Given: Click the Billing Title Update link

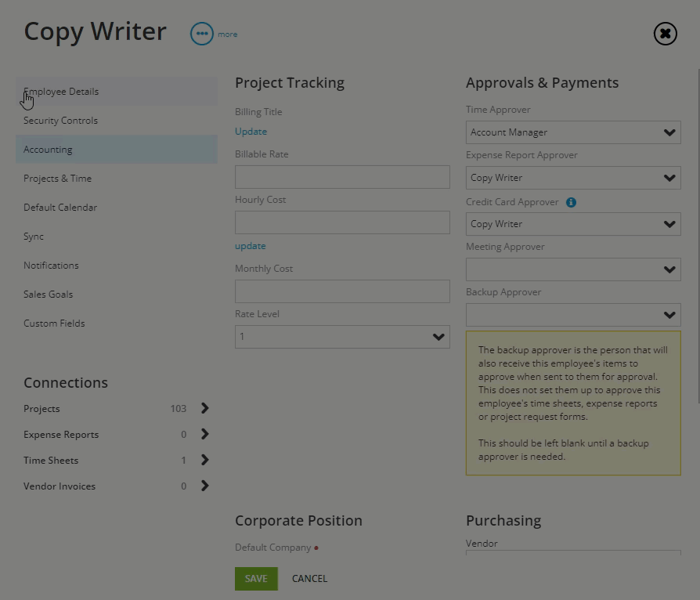Looking at the screenshot, I should (x=251, y=132).
